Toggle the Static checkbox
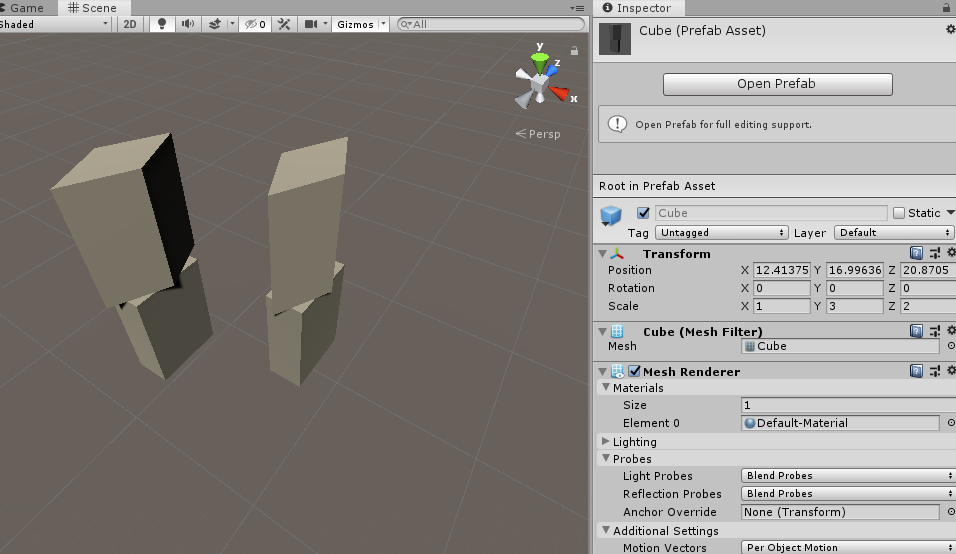956x554 pixels. [x=899, y=213]
